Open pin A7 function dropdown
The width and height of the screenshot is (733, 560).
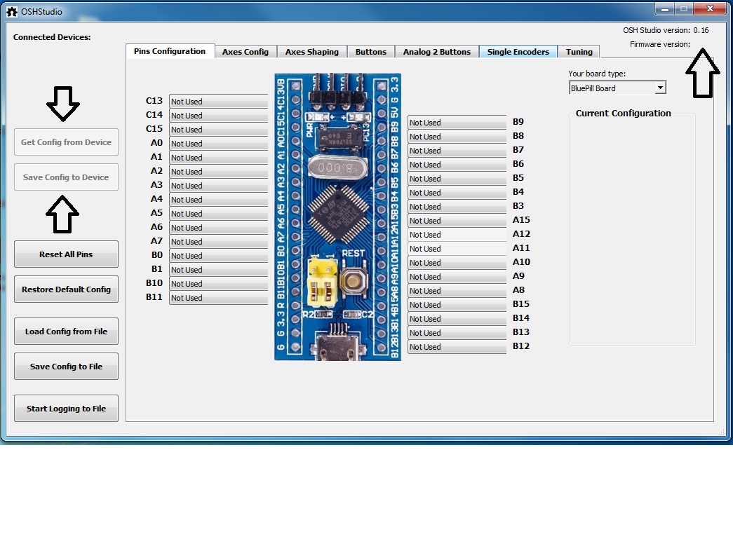[218, 242]
